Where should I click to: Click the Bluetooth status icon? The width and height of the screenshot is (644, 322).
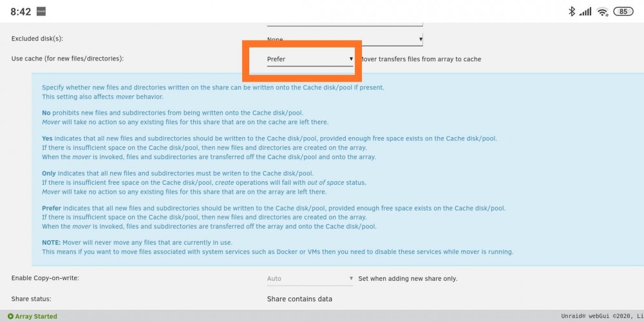pyautogui.click(x=572, y=12)
